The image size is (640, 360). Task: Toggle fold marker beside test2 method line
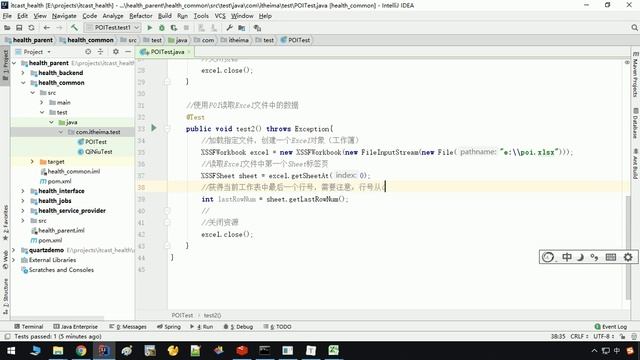tap(167, 129)
